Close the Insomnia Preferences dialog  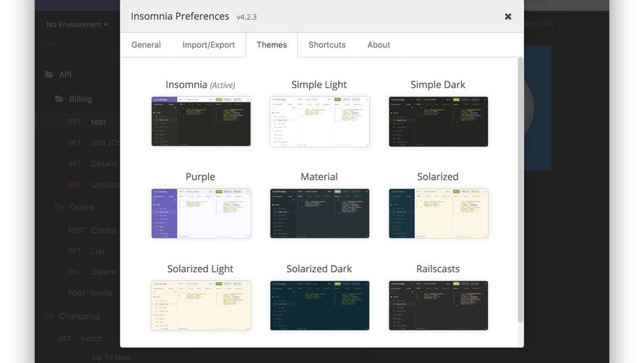(508, 17)
